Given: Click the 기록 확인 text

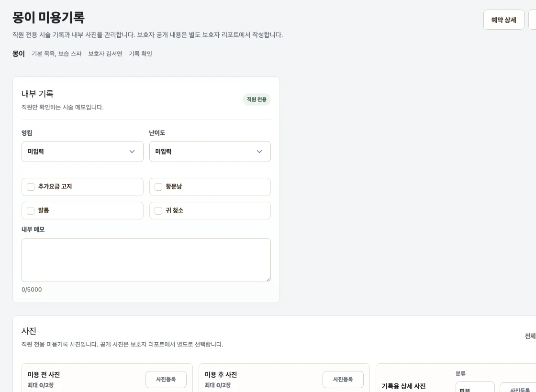Looking at the screenshot, I should click(x=141, y=54).
